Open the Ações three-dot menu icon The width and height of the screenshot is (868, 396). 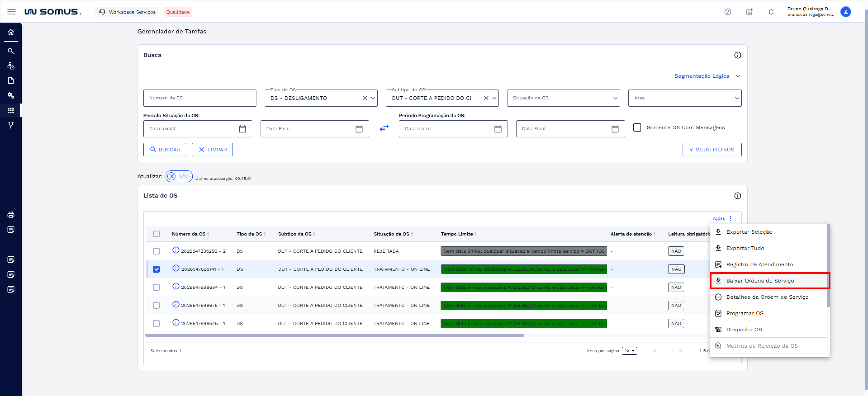(730, 218)
